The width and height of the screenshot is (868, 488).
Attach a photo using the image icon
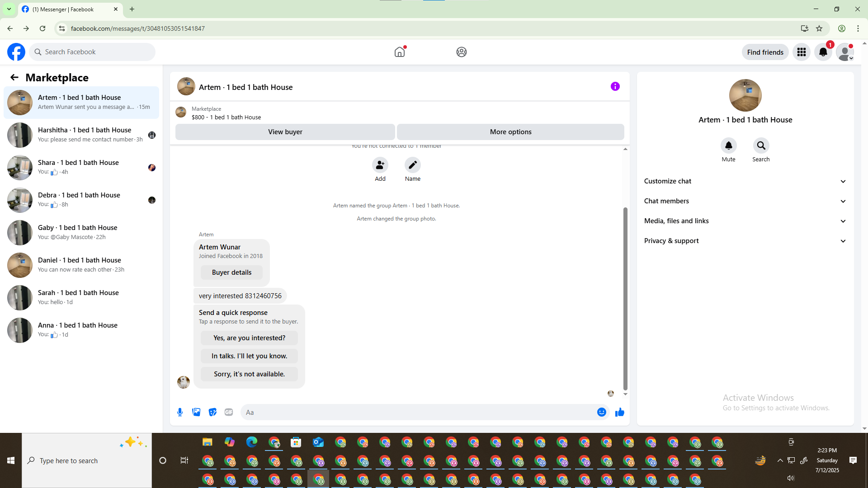point(196,412)
